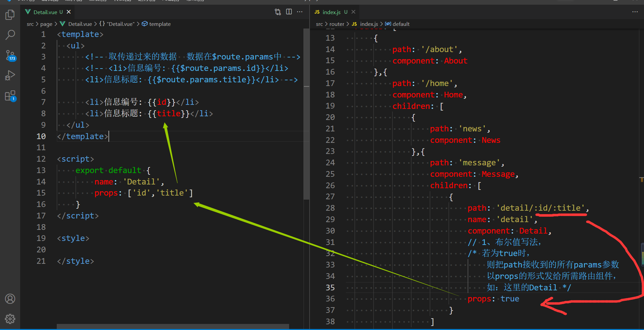Click name: 'Detail' line in Detail.vue
The image size is (644, 330).
pyautogui.click(x=129, y=181)
